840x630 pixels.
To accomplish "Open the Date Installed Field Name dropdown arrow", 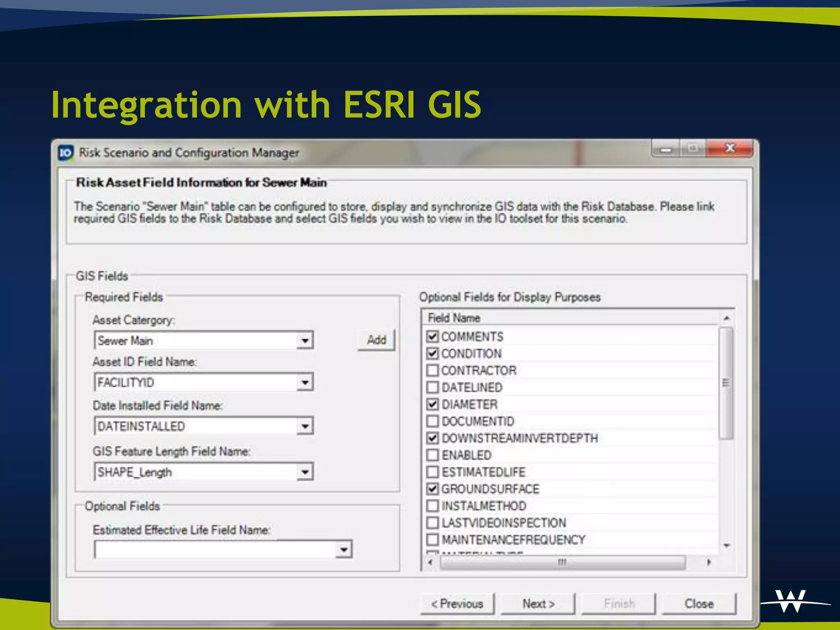I will click(x=305, y=426).
